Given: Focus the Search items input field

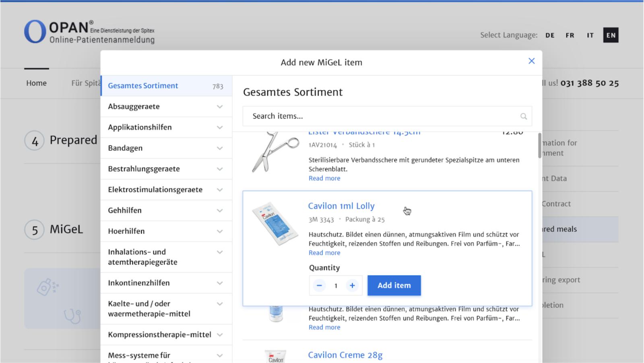Looking at the screenshot, I should (382, 116).
